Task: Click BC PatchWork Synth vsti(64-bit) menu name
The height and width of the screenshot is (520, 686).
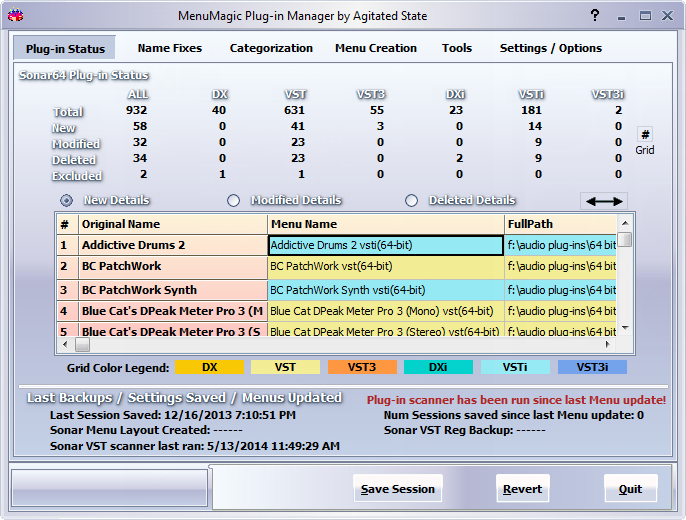Action: [385, 290]
